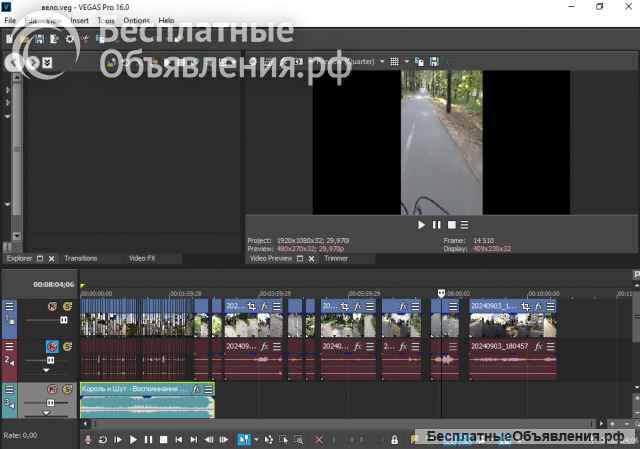Open preview quality (Quarter) dropdown
Screen dimensions: 640x449
click(x=382, y=62)
